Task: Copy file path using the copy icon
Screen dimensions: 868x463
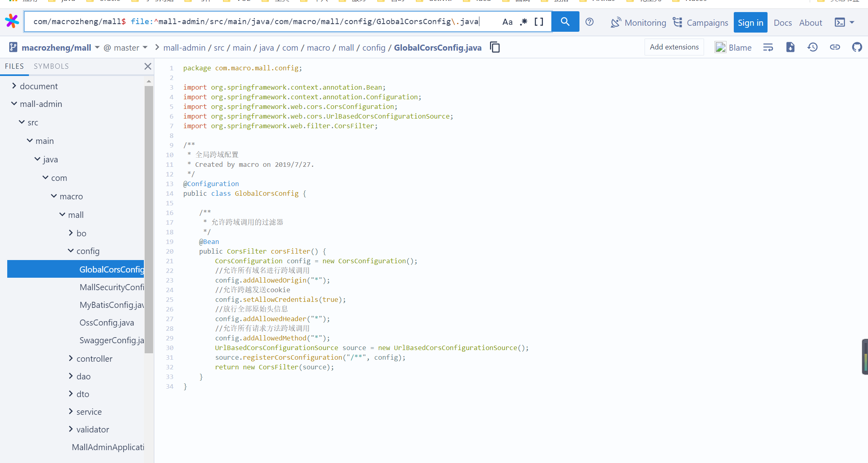Action: [x=495, y=47]
